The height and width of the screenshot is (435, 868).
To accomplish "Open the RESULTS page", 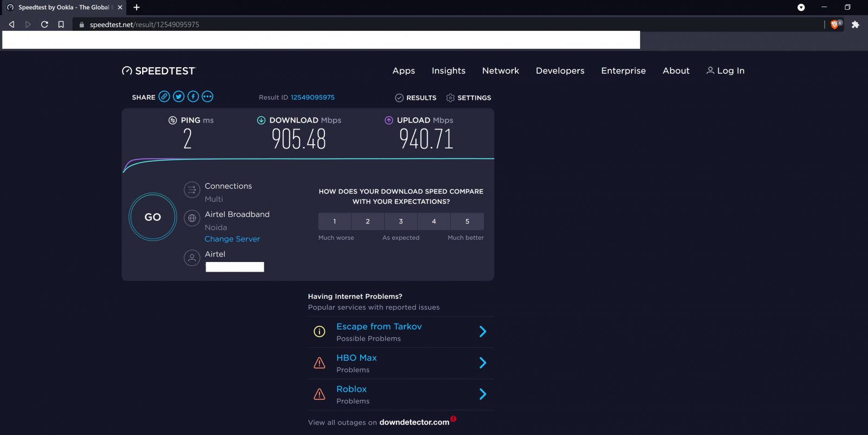I will tap(416, 98).
